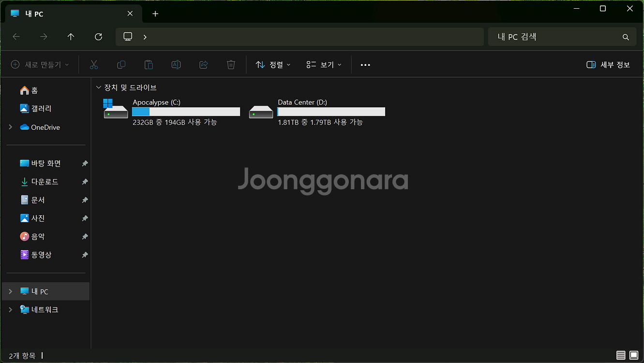The image size is (644, 363).
Task: Expand the 네트워크 tree node
Action: click(x=11, y=310)
